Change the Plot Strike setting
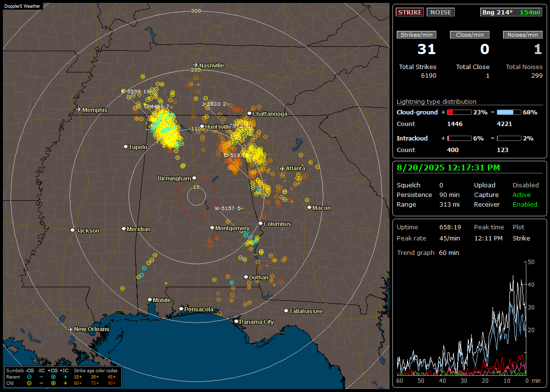Screen dimensions: 550x392 coord(521,238)
